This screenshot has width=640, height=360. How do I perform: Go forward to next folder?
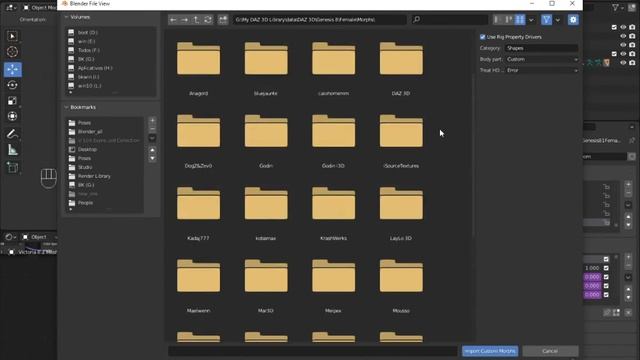coord(184,20)
